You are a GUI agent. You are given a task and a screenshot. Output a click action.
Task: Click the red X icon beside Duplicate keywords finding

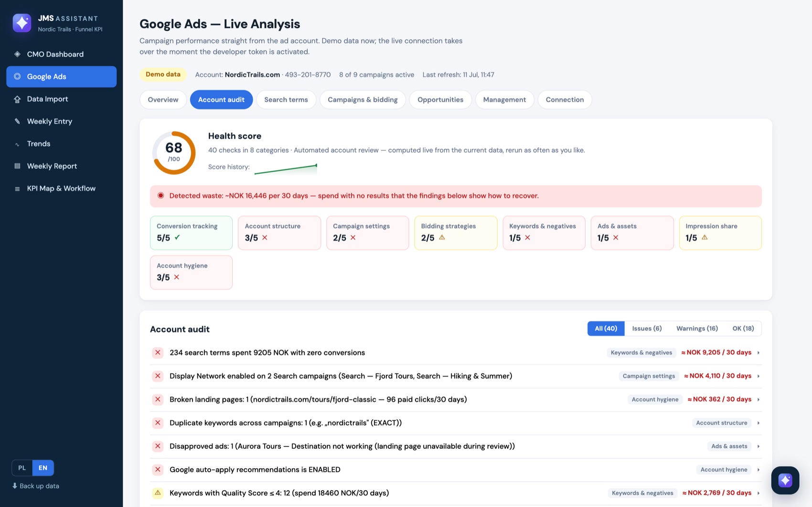(158, 423)
